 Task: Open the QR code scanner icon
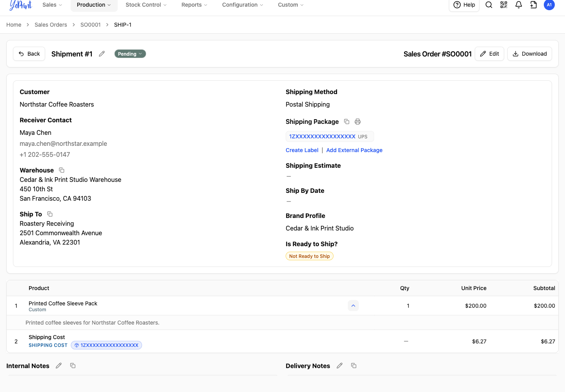504,5
